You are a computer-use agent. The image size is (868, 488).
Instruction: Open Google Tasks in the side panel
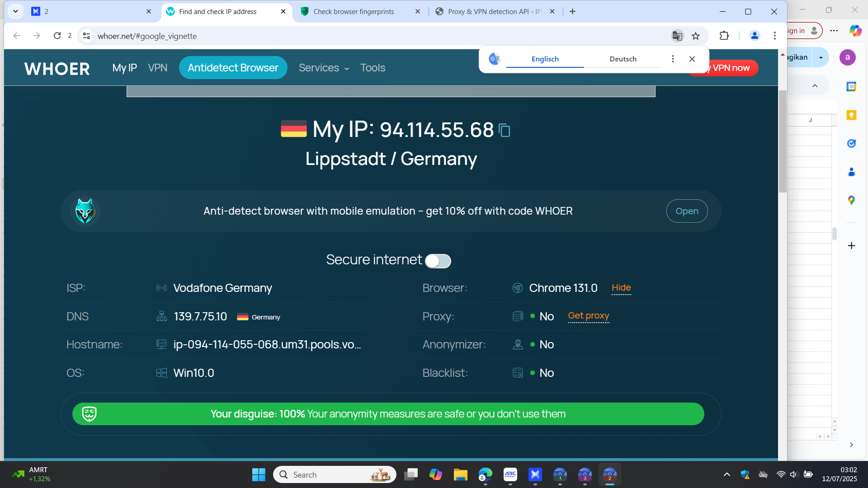[851, 144]
